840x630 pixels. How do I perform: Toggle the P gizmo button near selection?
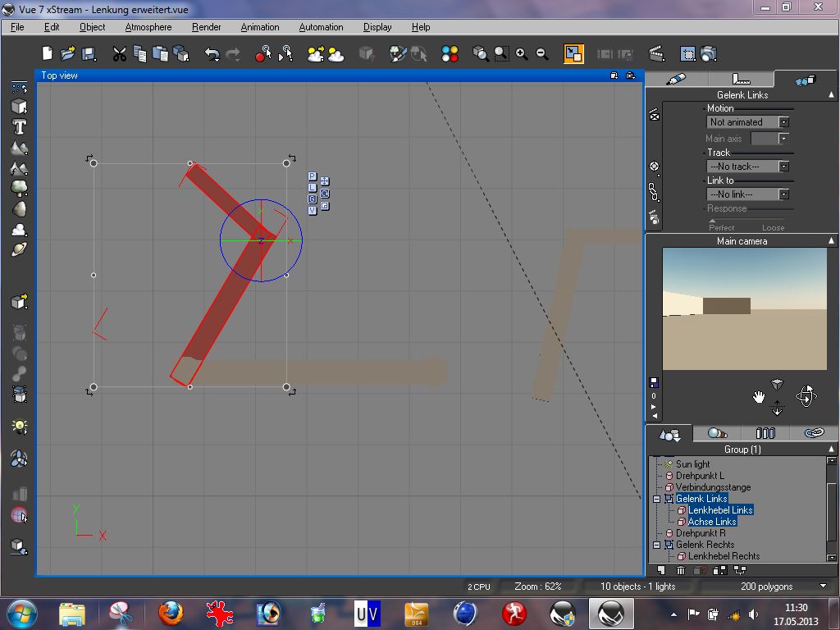(x=313, y=176)
